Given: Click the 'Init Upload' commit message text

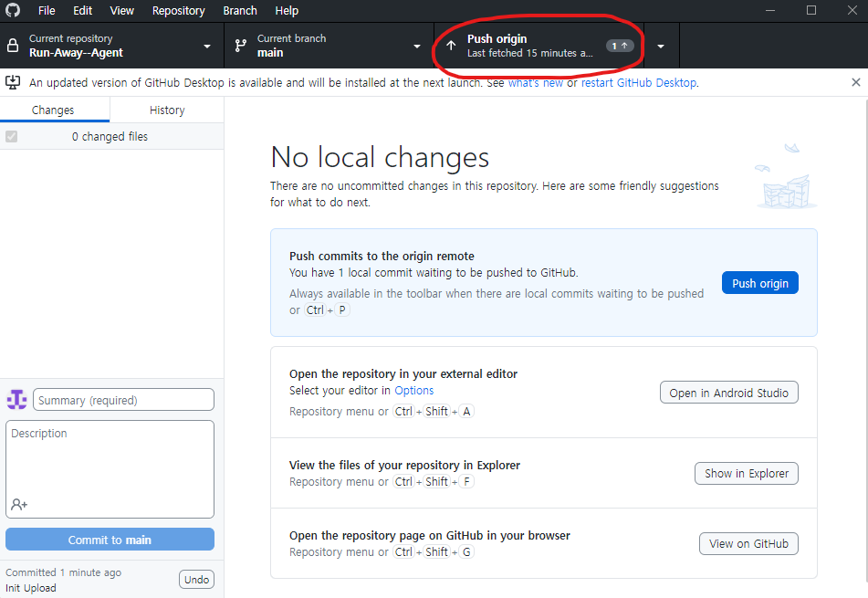Looking at the screenshot, I should pos(31,587).
